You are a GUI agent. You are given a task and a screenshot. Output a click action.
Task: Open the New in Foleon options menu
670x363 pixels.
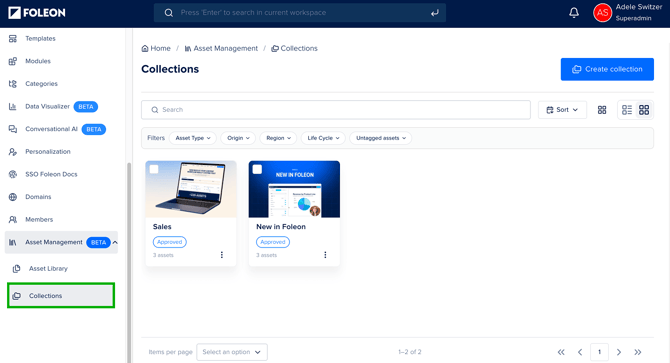(x=325, y=255)
